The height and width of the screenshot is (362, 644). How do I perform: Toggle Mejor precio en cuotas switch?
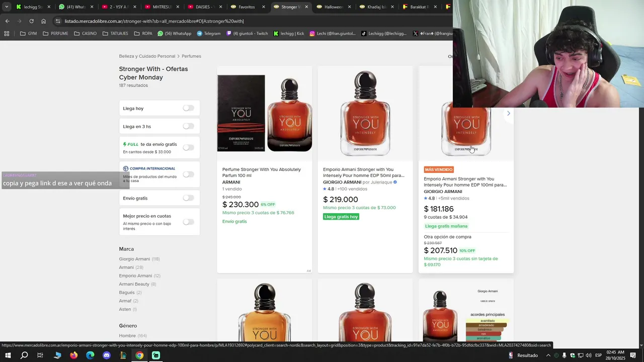(188, 222)
